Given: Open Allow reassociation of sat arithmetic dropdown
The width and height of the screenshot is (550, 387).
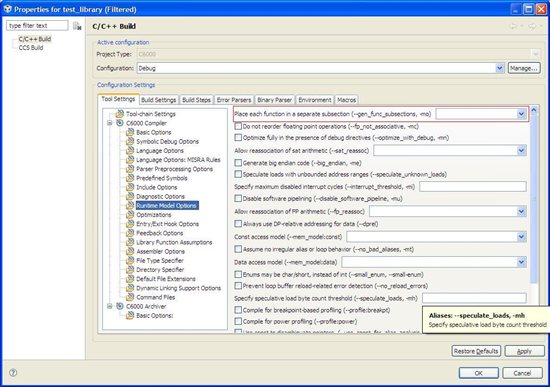Looking at the screenshot, I should pyautogui.click(x=521, y=151).
